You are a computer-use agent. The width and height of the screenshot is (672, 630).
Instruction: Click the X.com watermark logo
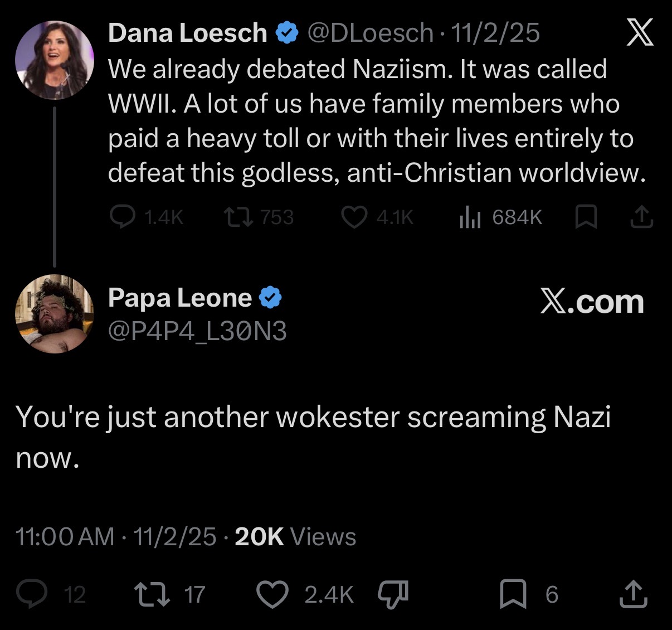[x=592, y=302]
